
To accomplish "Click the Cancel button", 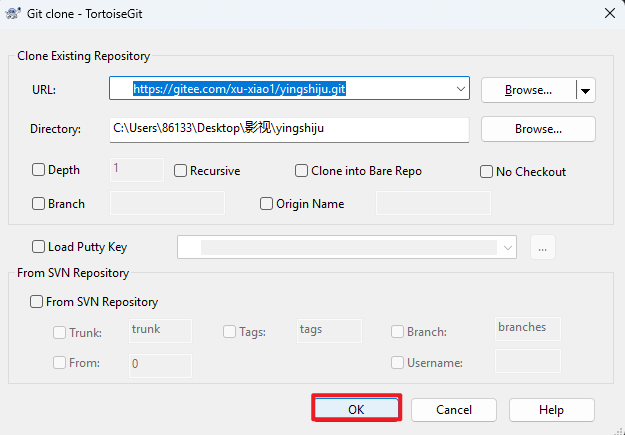I will pos(454,410).
